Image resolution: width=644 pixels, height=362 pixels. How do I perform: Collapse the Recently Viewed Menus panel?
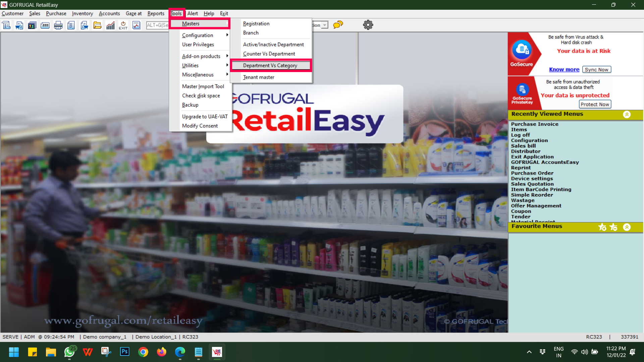(x=627, y=114)
